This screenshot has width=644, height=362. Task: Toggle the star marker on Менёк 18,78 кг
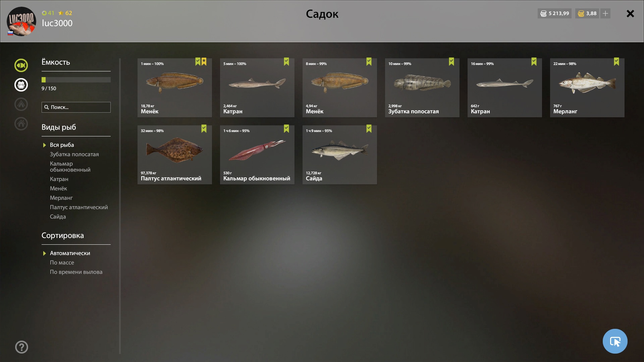click(204, 62)
